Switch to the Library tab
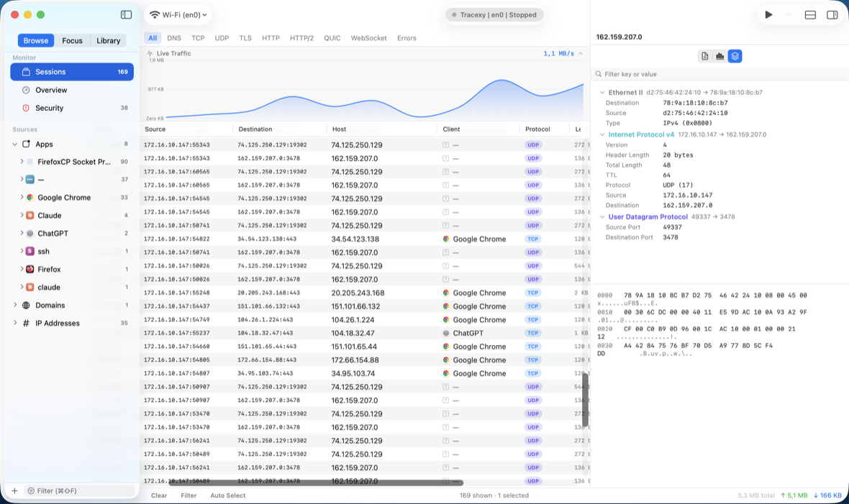 [x=109, y=40]
